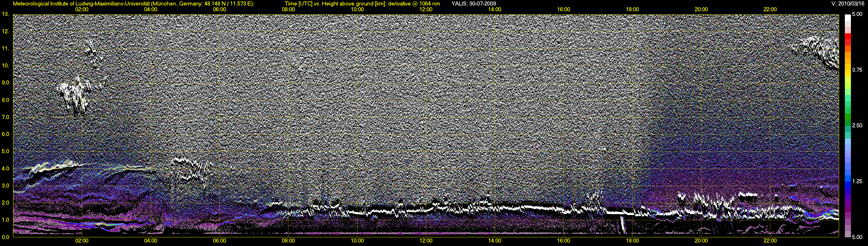Screen dimensions: 868x246
Task: Click the 22:00 label on the bottom time axis
Action: pos(770,241)
